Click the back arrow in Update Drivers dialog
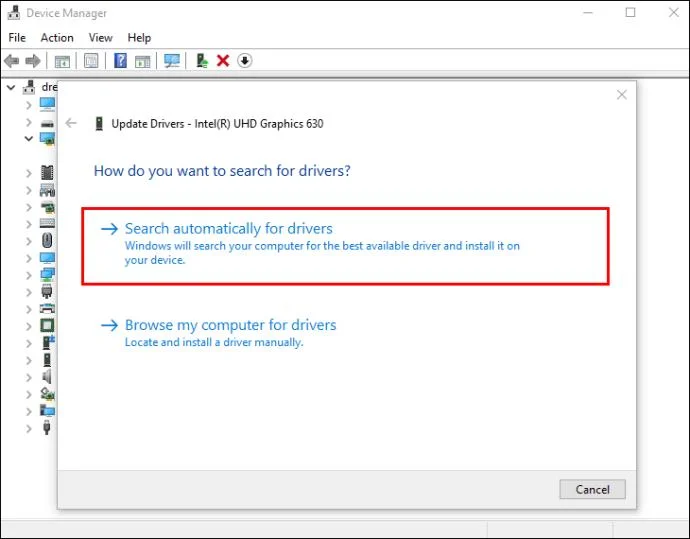The width and height of the screenshot is (690, 539). [71, 123]
